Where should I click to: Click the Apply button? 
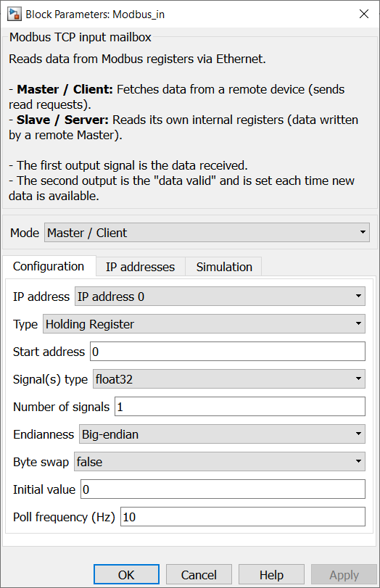[344, 574]
